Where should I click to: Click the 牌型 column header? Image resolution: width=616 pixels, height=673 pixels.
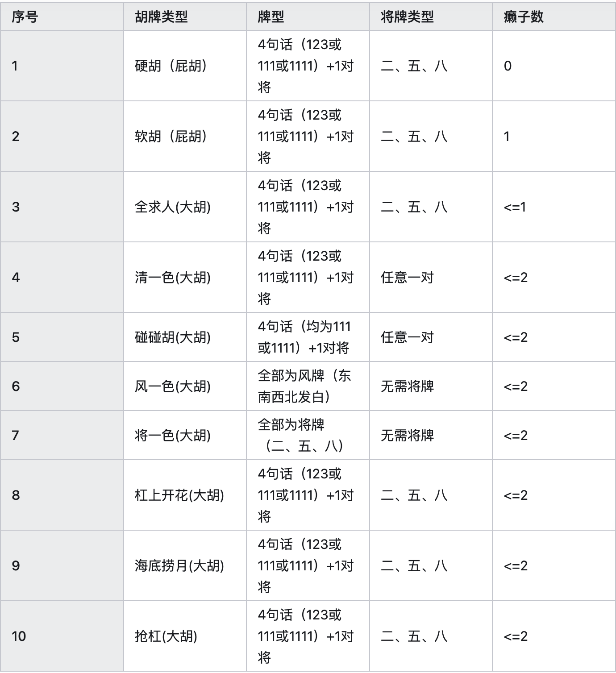pyautogui.click(x=308, y=17)
